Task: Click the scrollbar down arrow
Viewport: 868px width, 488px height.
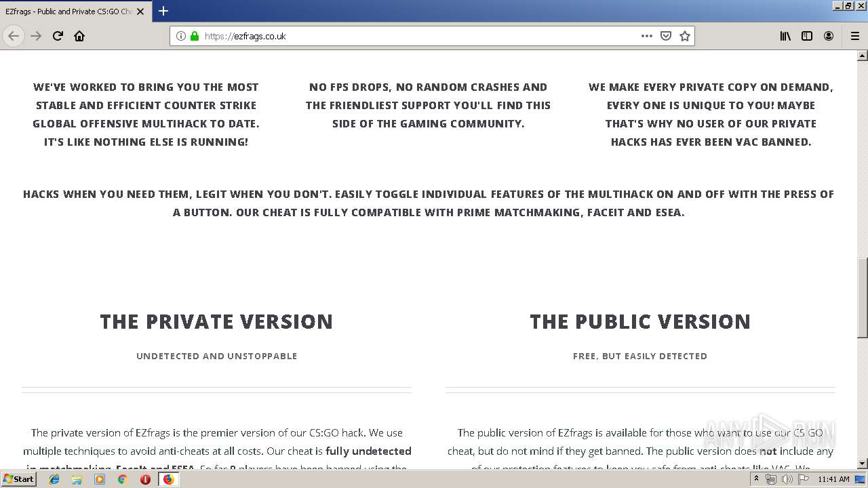Action: pos(862,464)
